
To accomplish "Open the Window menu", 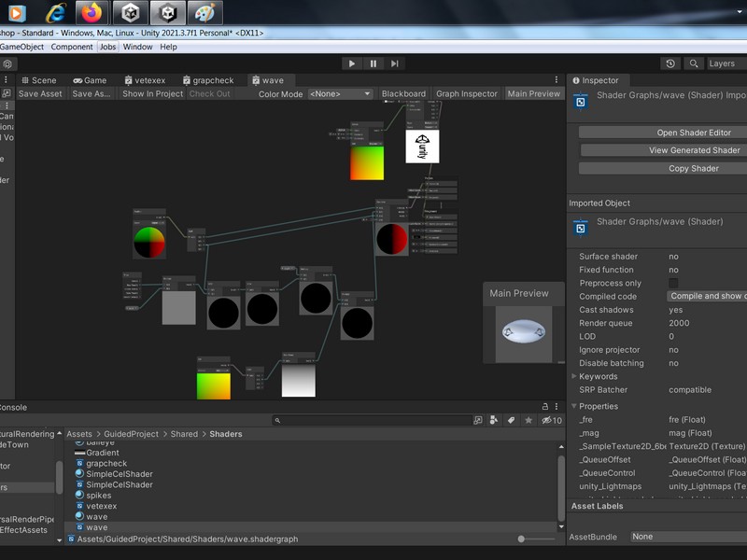I will click(137, 47).
